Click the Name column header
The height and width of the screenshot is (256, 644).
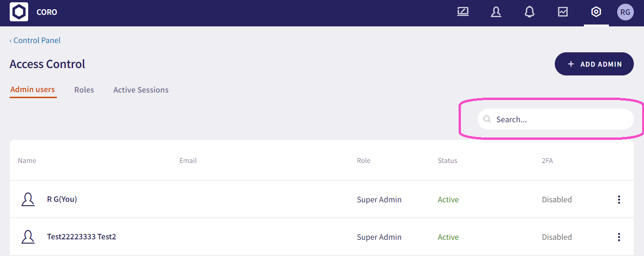(27, 161)
